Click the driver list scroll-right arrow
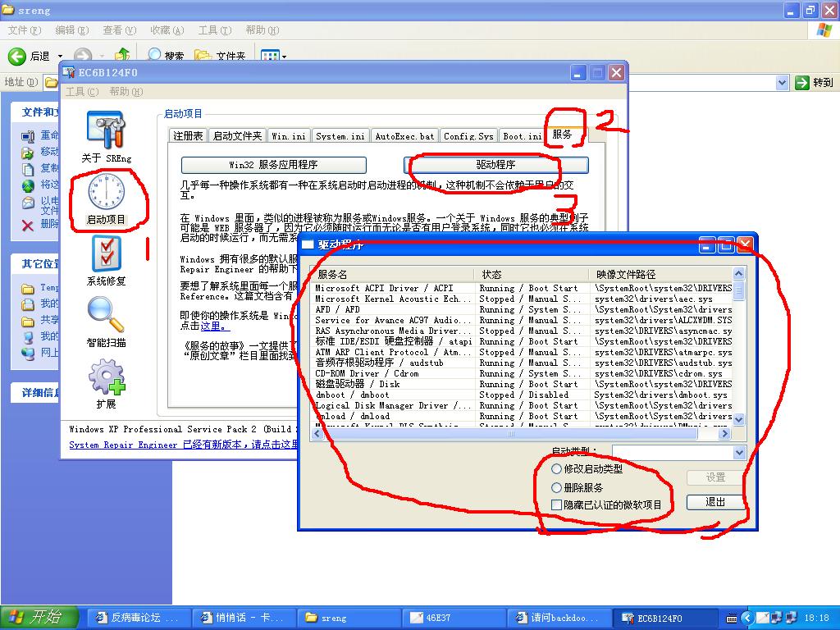840x630 pixels. [725, 434]
